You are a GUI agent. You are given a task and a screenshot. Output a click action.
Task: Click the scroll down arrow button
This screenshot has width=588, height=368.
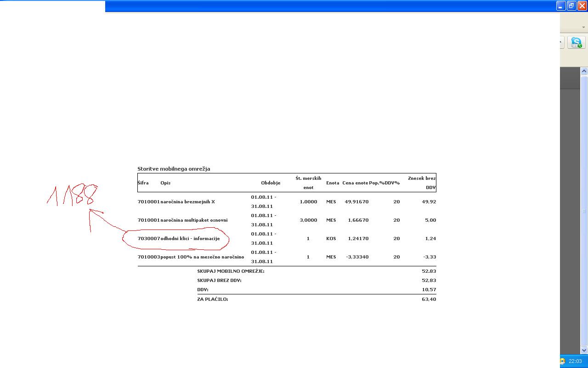tap(584, 350)
